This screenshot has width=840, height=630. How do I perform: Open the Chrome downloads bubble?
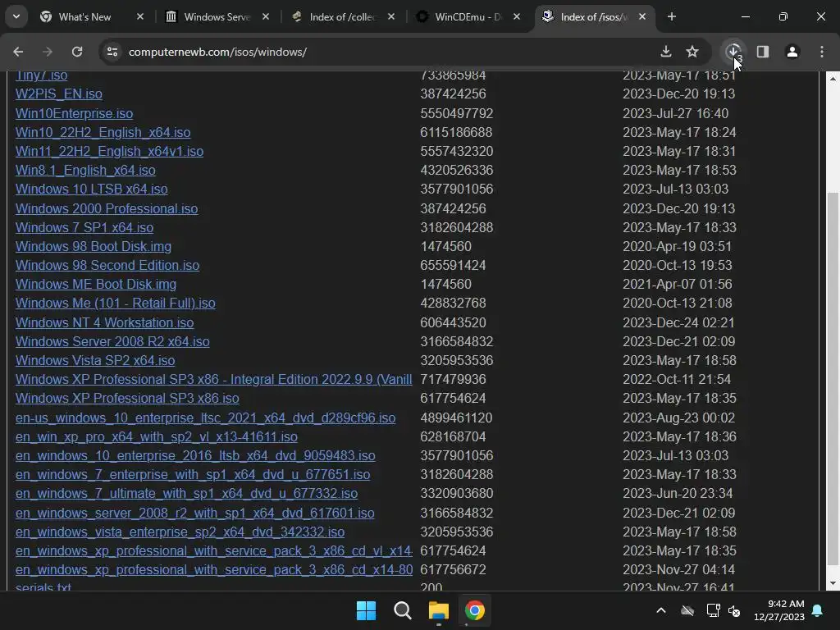[x=733, y=52]
